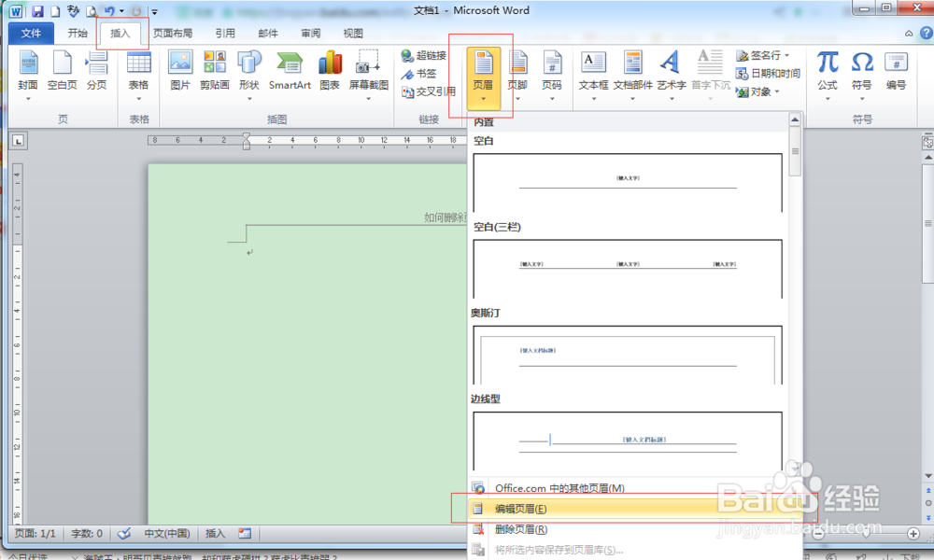Click the Undo button in quick access toolbar
934x560 pixels.
[x=109, y=10]
